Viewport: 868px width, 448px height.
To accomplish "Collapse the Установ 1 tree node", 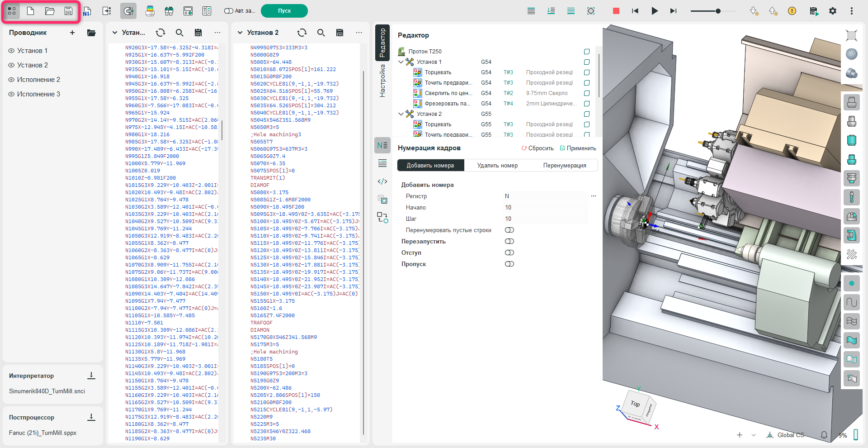I will [401, 62].
